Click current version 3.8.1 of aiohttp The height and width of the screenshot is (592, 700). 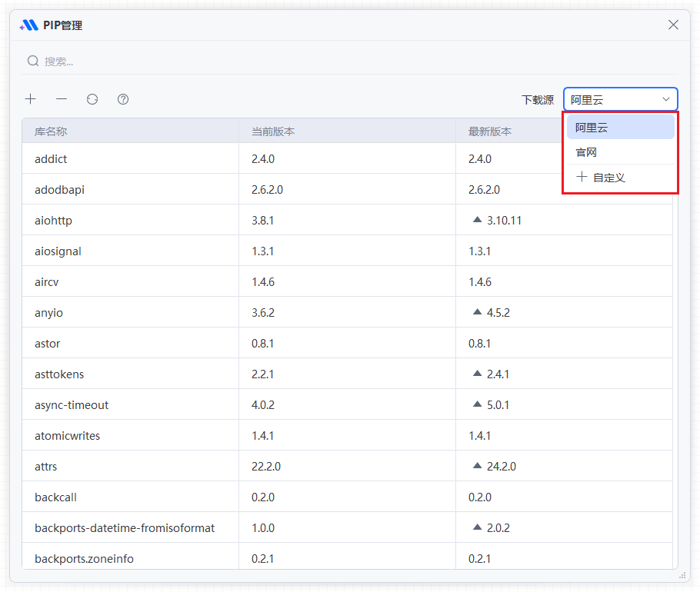(262, 221)
